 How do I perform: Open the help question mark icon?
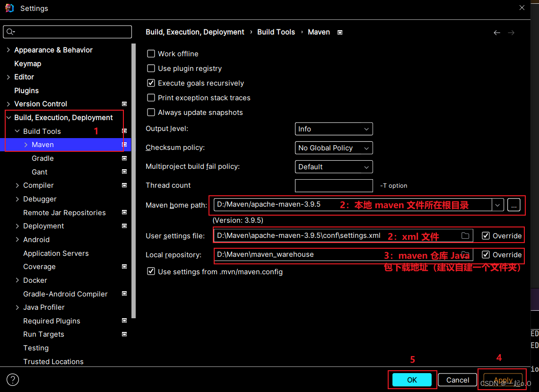tap(13, 380)
